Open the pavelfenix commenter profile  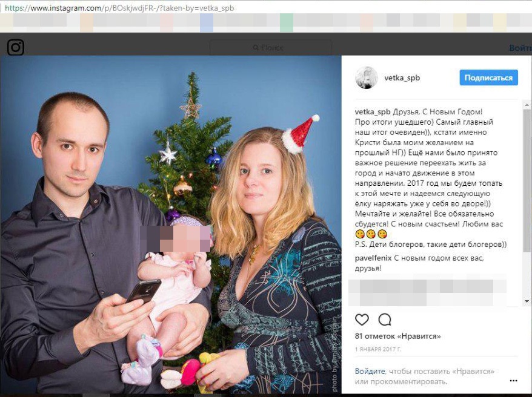[373, 258]
